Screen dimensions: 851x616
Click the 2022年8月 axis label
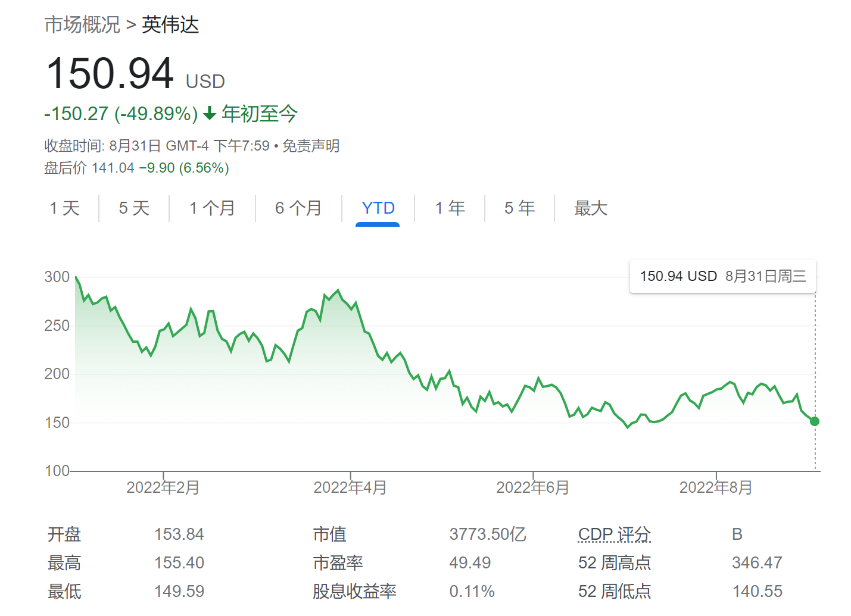click(x=716, y=488)
